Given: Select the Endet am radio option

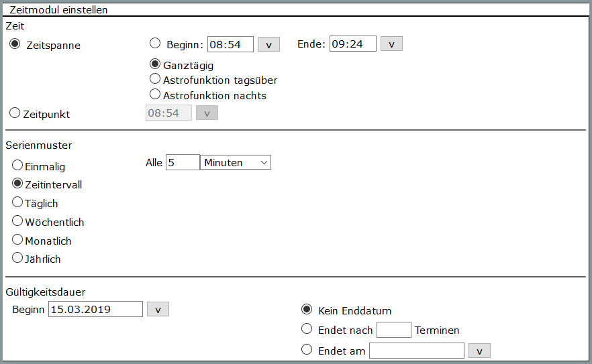Looking at the screenshot, I should 307,349.
